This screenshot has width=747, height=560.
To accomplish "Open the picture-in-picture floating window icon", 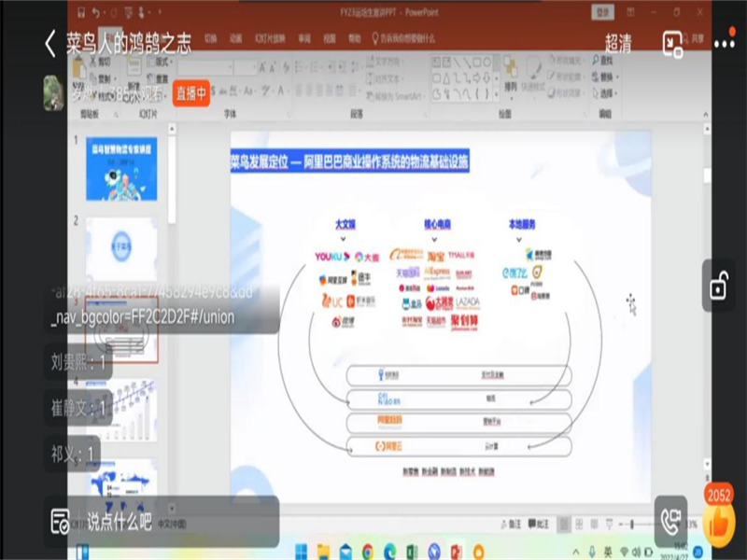I will (x=672, y=43).
